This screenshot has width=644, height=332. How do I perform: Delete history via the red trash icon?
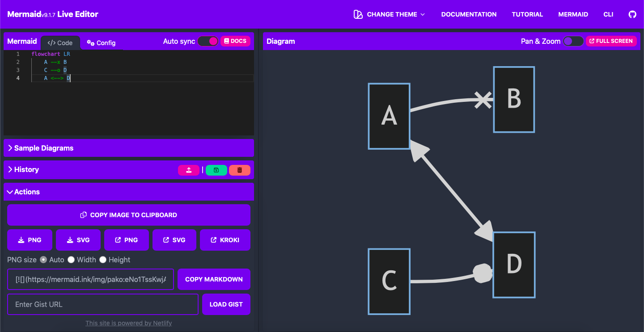pyautogui.click(x=240, y=170)
